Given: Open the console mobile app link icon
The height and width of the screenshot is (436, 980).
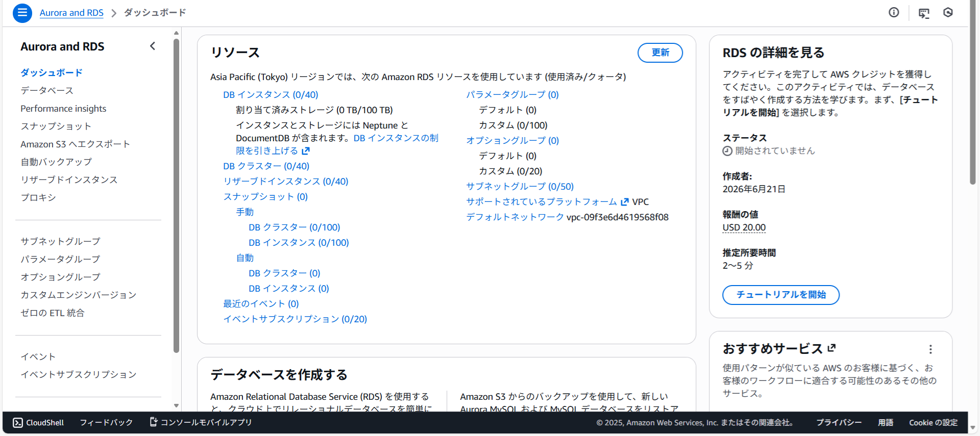Looking at the screenshot, I should 153,422.
